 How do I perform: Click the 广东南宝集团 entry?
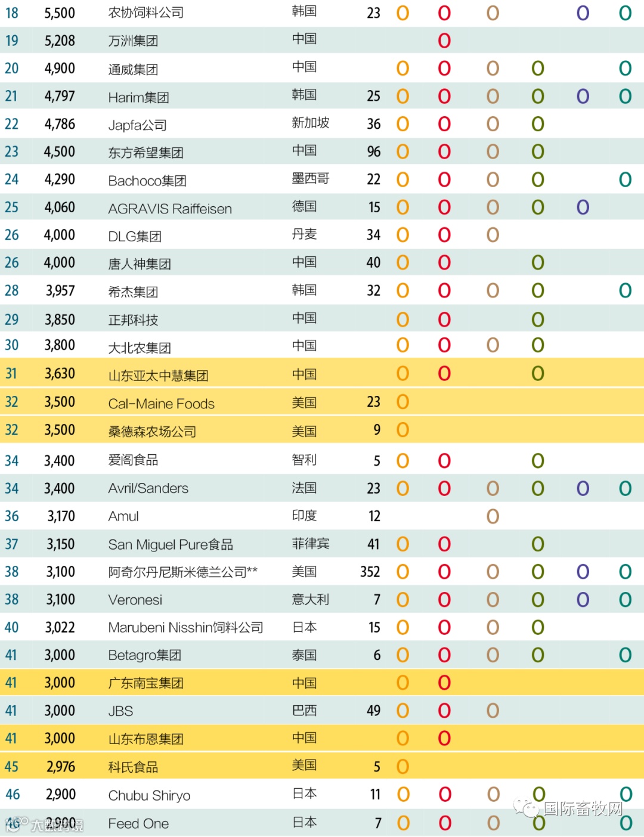pyautogui.click(x=146, y=683)
